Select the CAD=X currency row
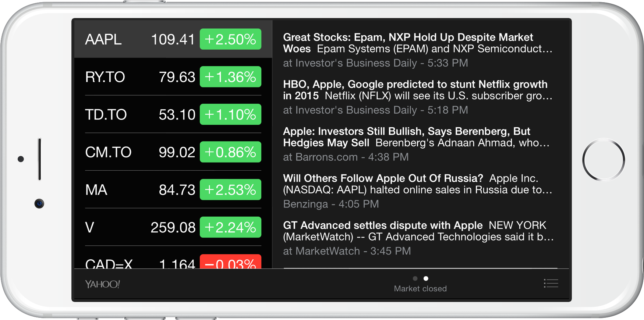 coord(173,257)
